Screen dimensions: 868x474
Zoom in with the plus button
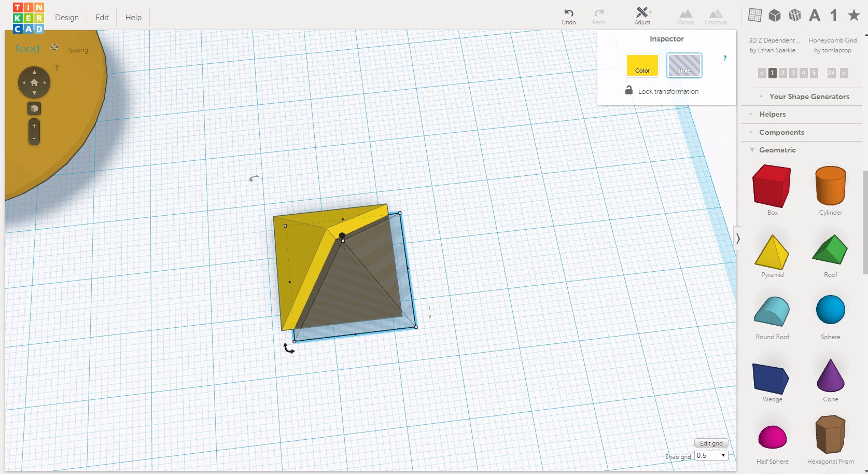(x=34, y=126)
